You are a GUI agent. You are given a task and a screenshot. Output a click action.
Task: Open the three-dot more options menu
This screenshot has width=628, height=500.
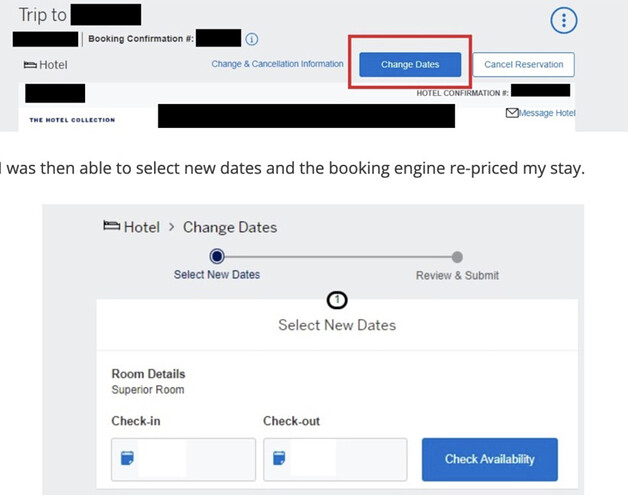coord(564,20)
